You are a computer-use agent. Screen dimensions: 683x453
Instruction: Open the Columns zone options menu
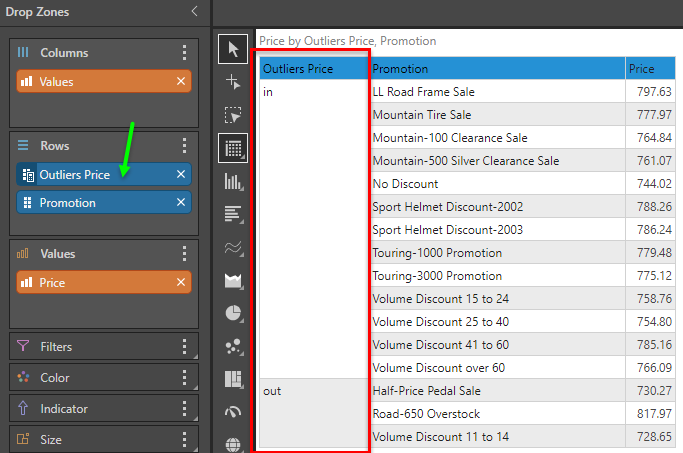tap(184, 53)
